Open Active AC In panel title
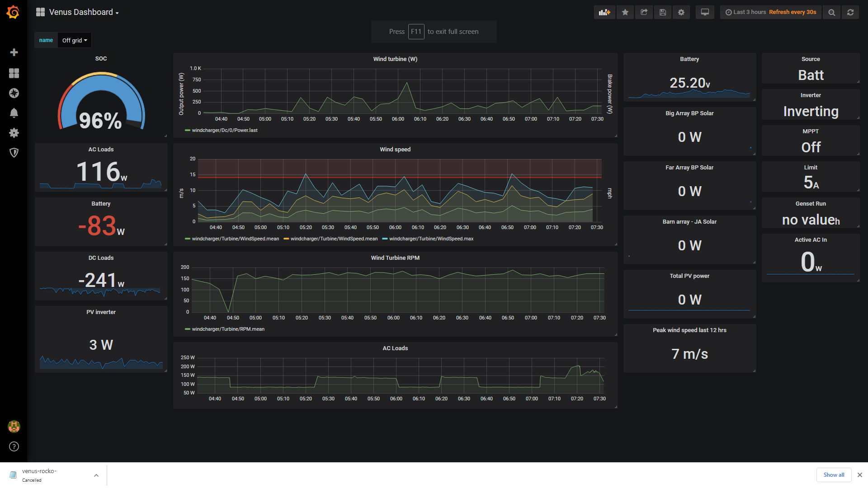Image resolution: width=868 pixels, height=488 pixels. 811,240
